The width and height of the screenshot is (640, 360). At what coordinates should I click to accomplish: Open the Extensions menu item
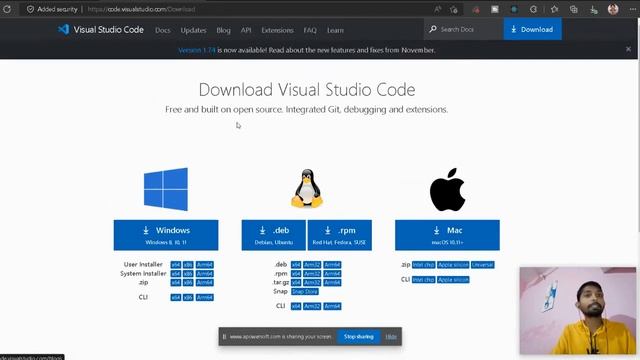(278, 30)
